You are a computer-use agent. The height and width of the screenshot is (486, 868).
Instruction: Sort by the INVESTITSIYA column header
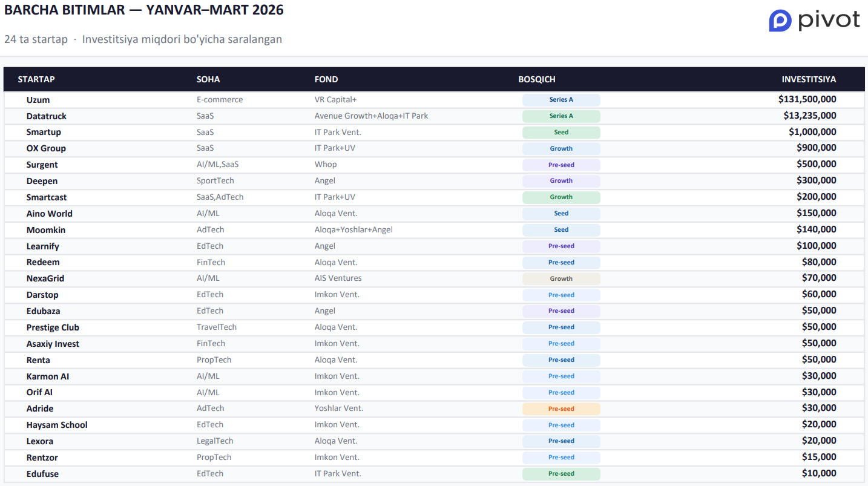click(809, 79)
